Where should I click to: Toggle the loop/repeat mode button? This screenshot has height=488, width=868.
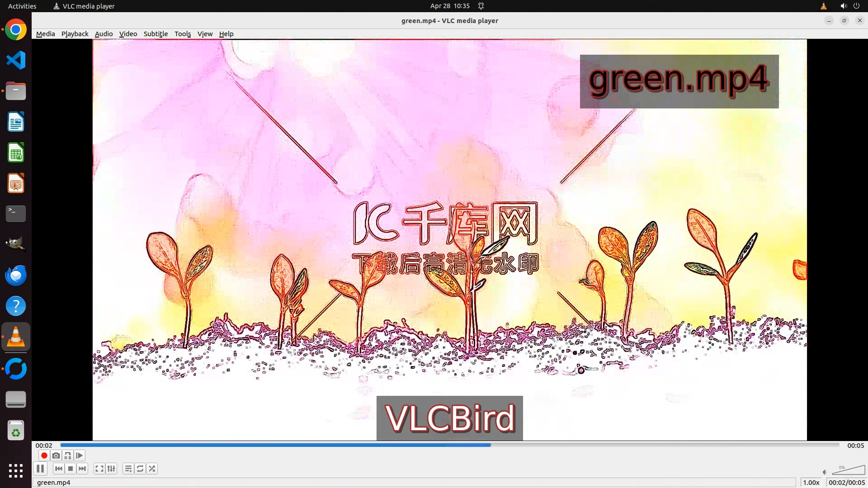[x=140, y=469]
